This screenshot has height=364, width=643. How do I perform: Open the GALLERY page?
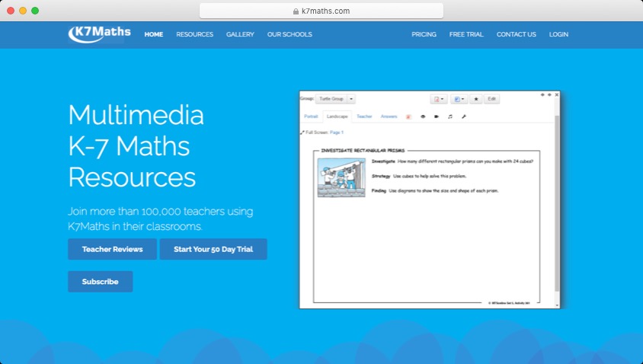tap(240, 34)
